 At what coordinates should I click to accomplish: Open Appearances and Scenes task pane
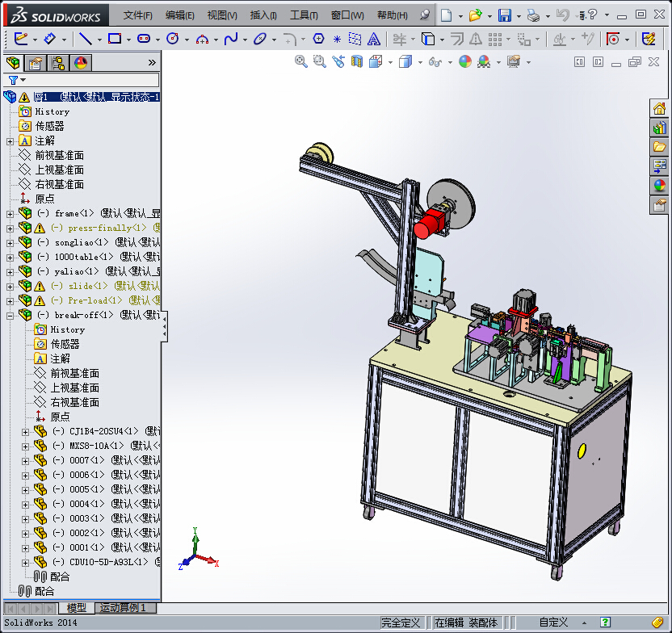pyautogui.click(x=659, y=186)
